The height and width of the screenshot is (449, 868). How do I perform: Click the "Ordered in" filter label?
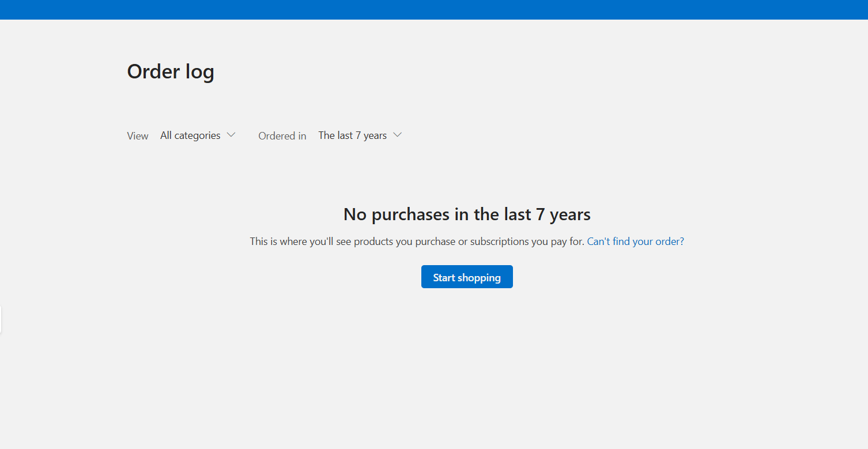pos(282,136)
